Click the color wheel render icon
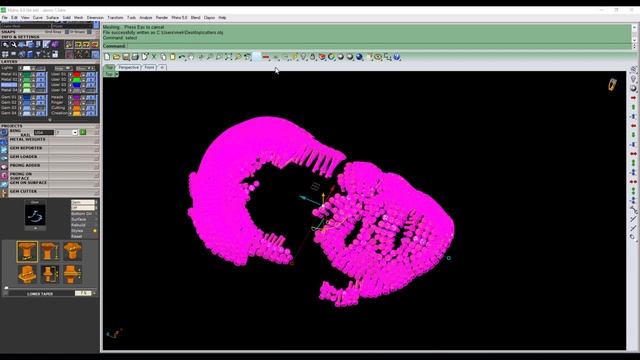This screenshot has height=360, width=640. click(x=331, y=57)
